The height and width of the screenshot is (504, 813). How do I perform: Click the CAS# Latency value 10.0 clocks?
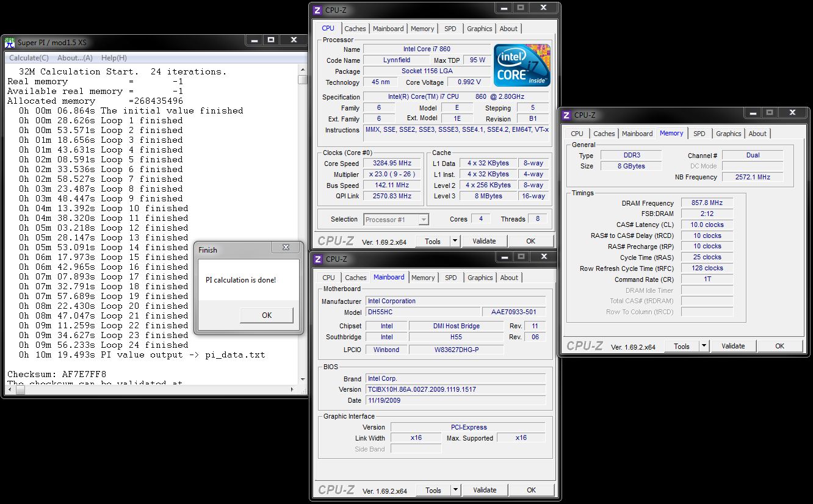tap(707, 225)
